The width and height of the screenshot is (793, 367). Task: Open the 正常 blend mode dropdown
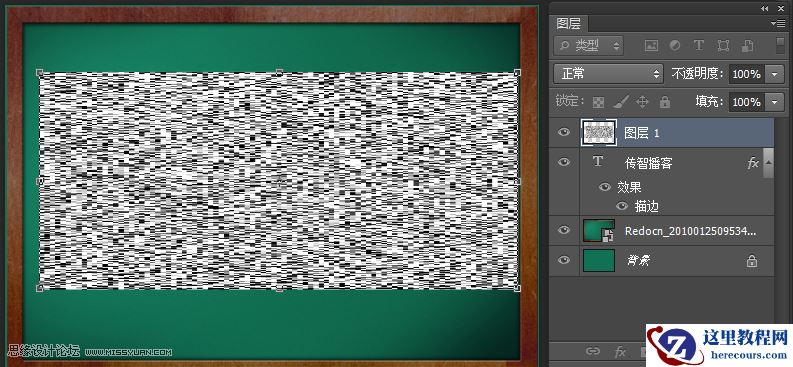coord(608,74)
